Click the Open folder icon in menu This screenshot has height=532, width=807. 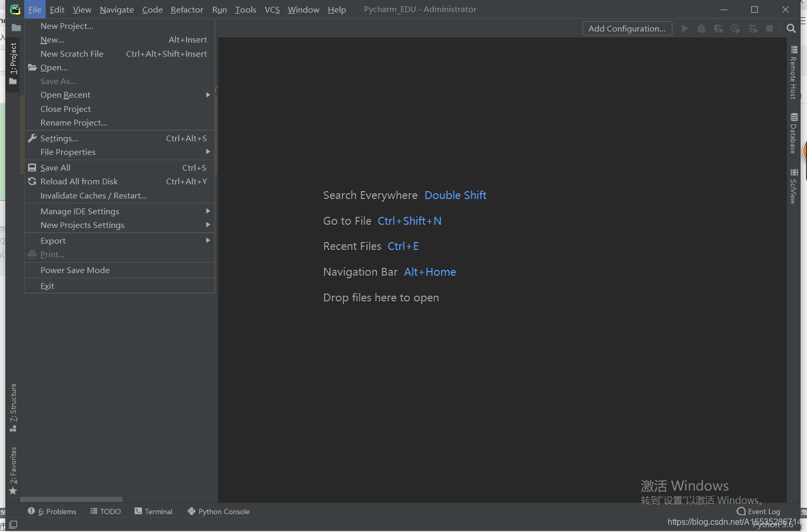pos(33,67)
